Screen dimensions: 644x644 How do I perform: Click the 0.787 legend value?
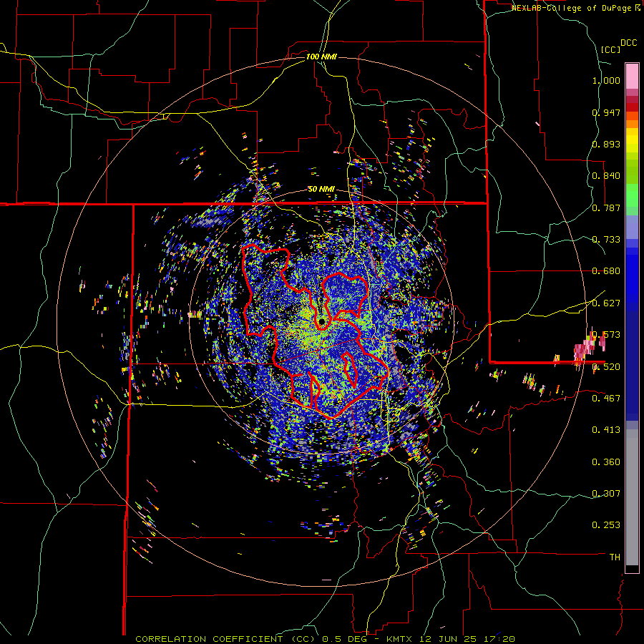(x=606, y=208)
